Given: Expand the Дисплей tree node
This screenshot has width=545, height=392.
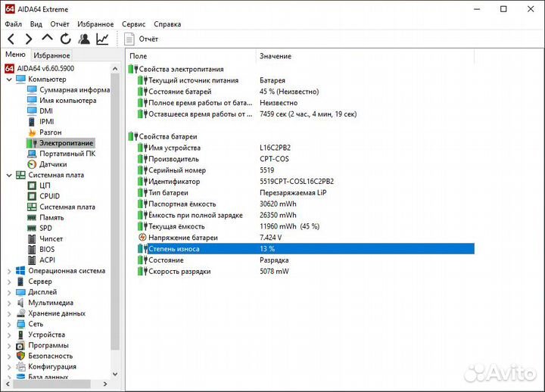Looking at the screenshot, I should tap(9, 292).
